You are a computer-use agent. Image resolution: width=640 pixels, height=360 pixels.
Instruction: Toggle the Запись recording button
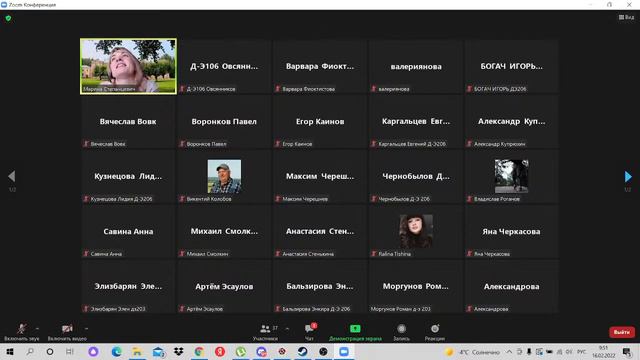pos(401,332)
